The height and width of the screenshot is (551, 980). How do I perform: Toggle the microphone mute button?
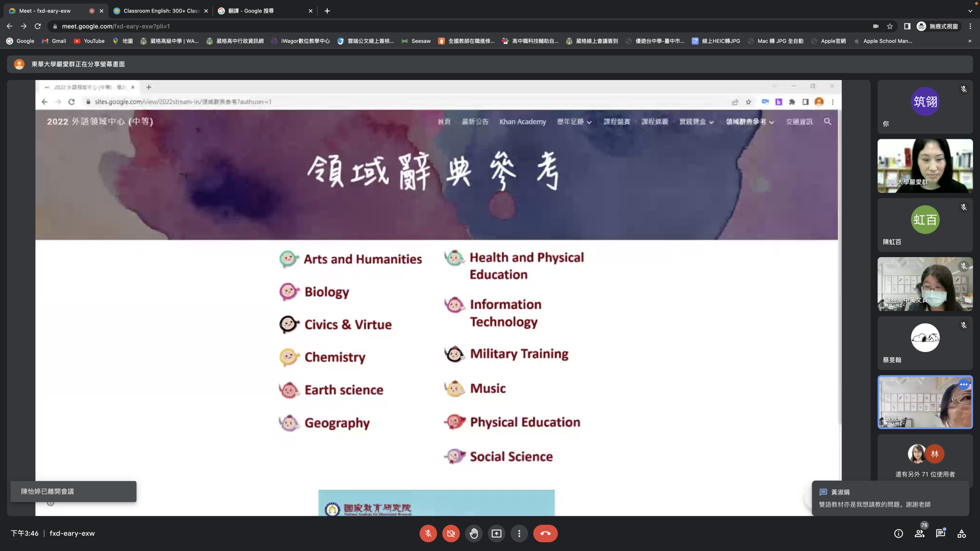[428, 533]
